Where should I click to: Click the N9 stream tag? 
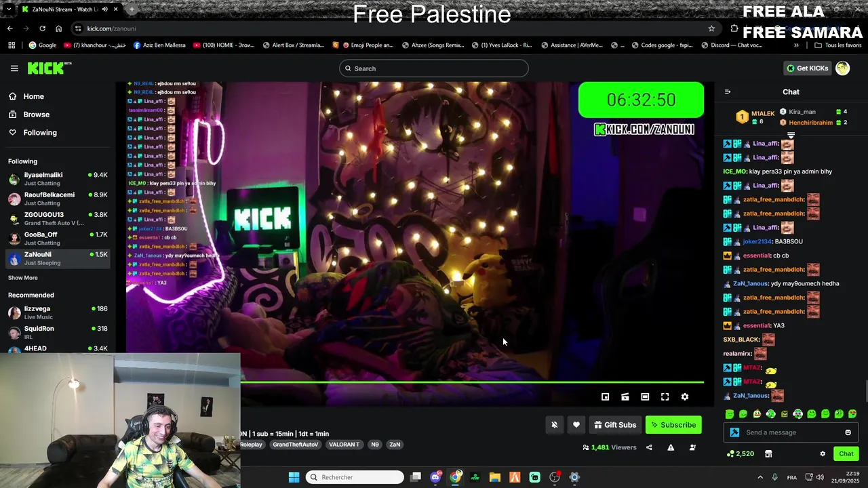(x=375, y=445)
